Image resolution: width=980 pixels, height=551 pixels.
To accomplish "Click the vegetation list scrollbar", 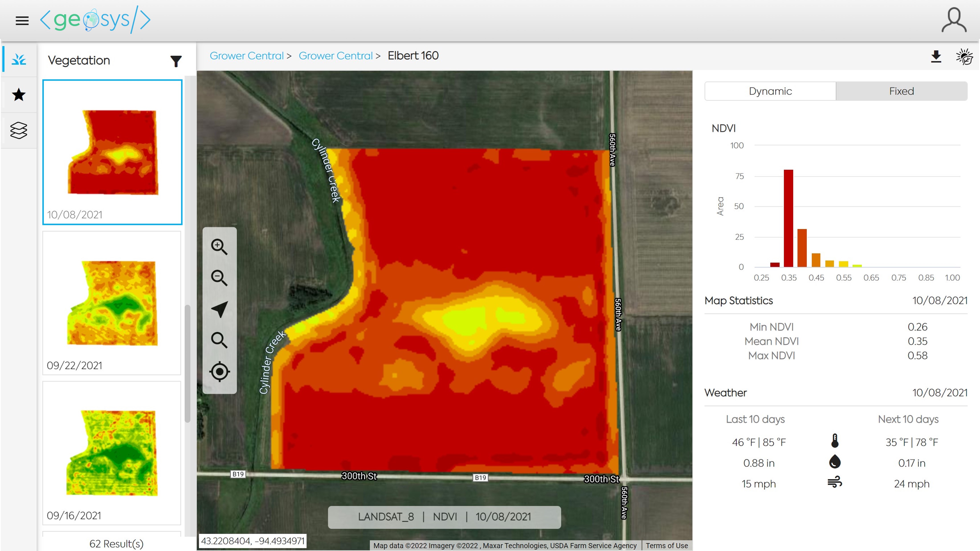I will click(188, 363).
